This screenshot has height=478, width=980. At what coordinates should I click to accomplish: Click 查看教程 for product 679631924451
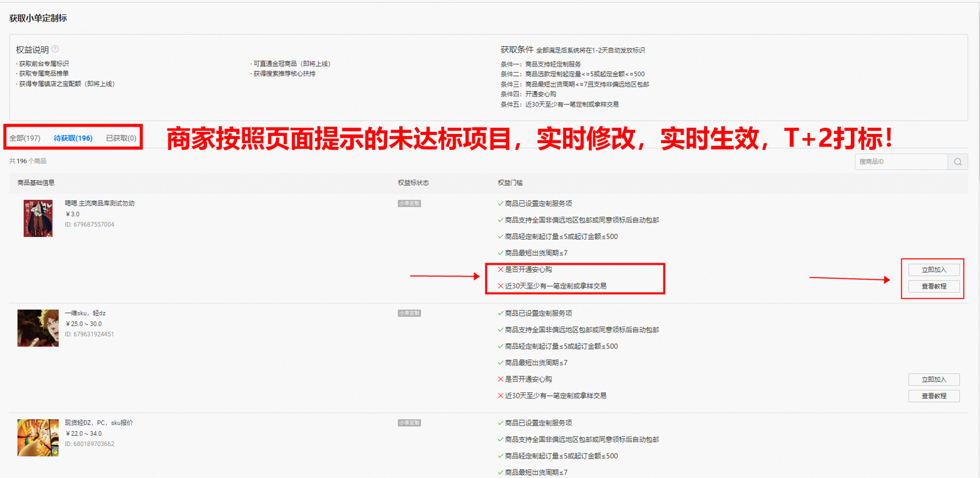tap(933, 396)
